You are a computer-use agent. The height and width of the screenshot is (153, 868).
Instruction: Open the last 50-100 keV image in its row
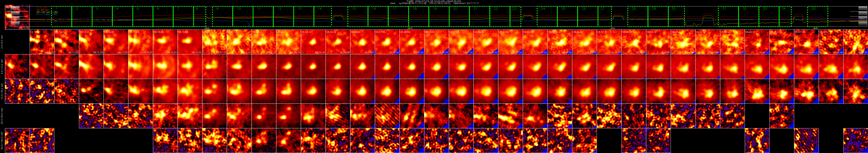point(855,140)
